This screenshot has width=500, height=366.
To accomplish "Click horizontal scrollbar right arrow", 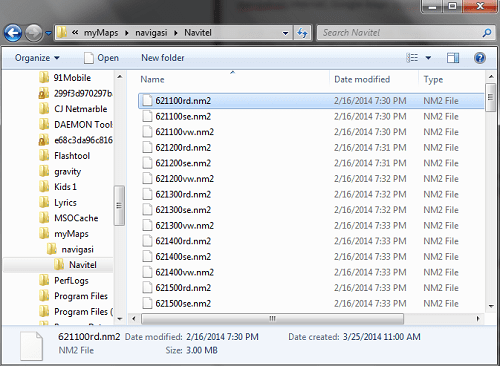I will tap(478, 319).
